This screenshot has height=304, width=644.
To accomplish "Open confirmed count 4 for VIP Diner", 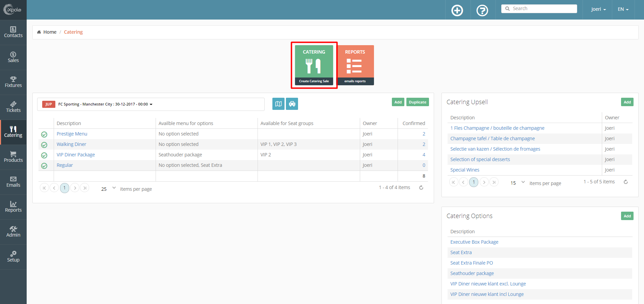I will (x=424, y=155).
